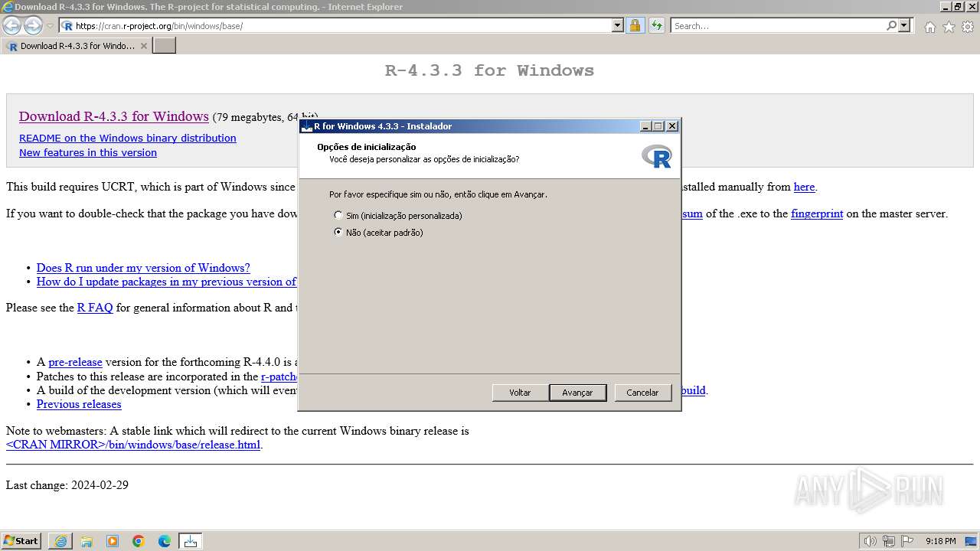Click the Action Center flag tray icon

(x=907, y=541)
